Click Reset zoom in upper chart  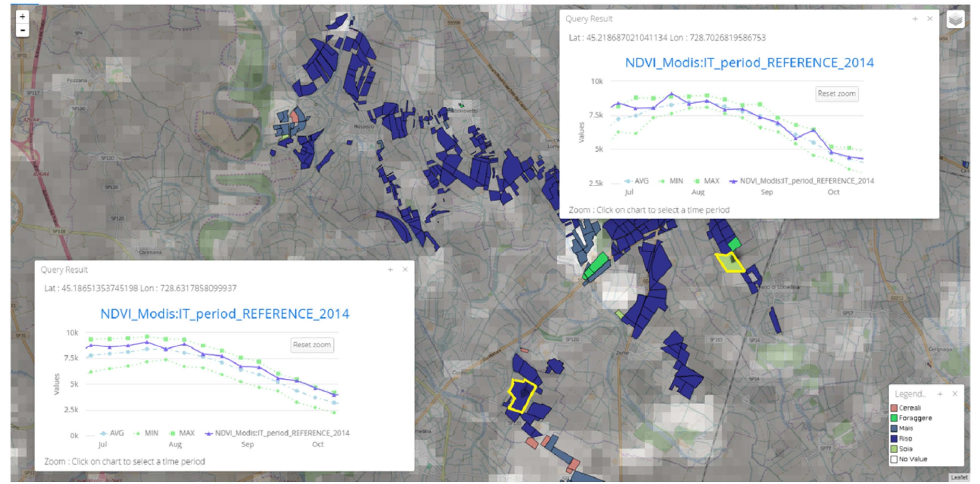pyautogui.click(x=837, y=94)
